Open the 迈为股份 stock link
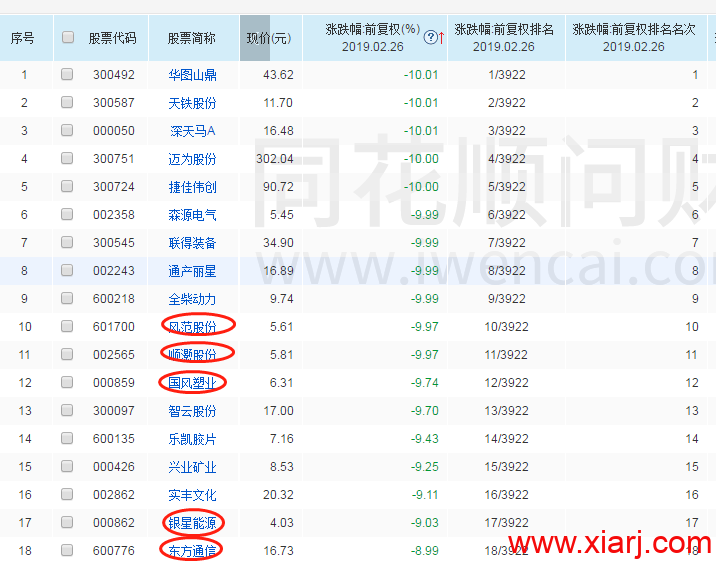Viewport: 716px width, 564px height. [192, 159]
